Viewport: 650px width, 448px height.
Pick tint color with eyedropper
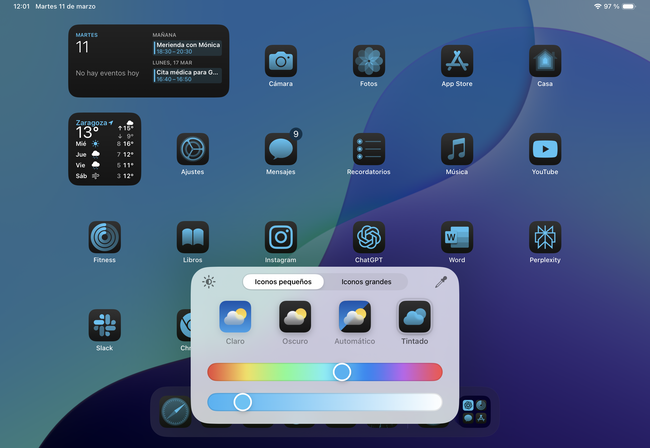pyautogui.click(x=441, y=282)
